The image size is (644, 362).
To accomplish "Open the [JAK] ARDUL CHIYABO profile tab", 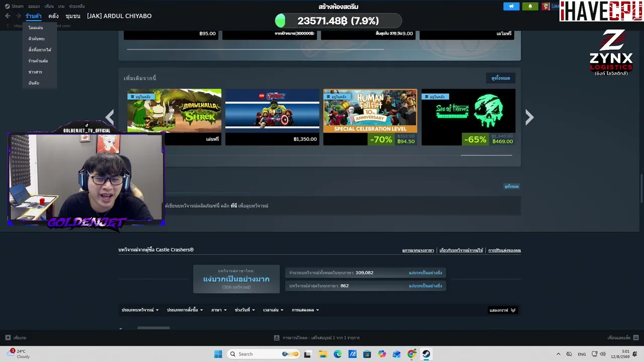I will pyautogui.click(x=119, y=16).
